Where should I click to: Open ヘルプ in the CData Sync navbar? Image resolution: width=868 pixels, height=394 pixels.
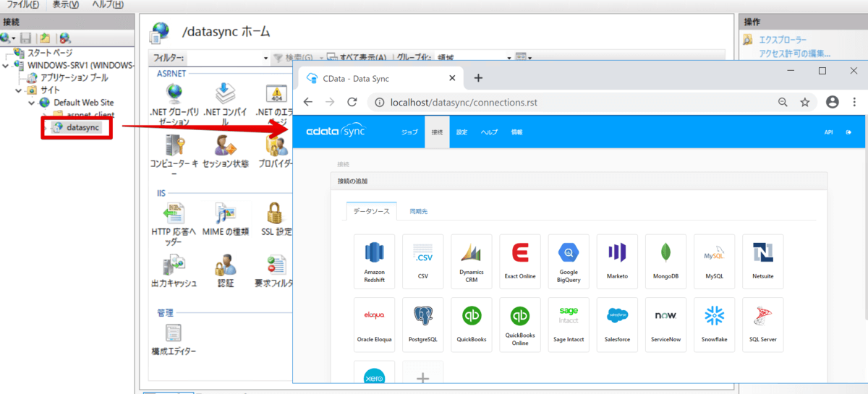click(x=490, y=132)
